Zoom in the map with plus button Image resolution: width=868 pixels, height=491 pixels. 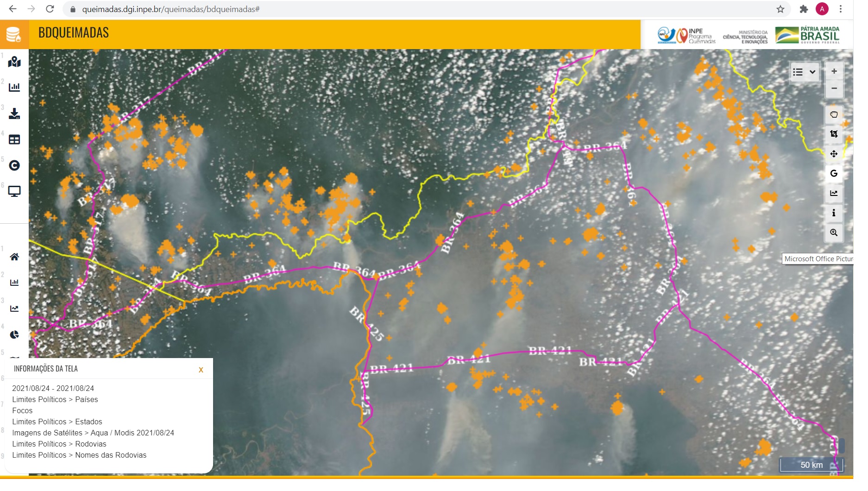click(834, 71)
